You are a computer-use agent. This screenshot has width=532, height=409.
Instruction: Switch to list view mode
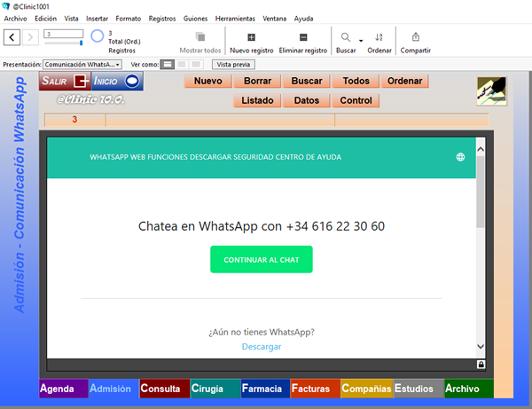coord(182,64)
